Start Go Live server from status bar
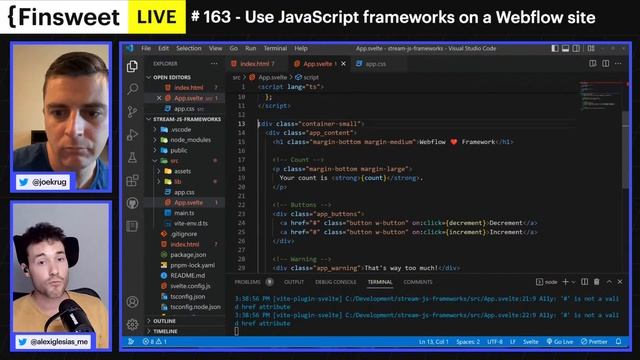Screen dimensions: 640x360 560,342
